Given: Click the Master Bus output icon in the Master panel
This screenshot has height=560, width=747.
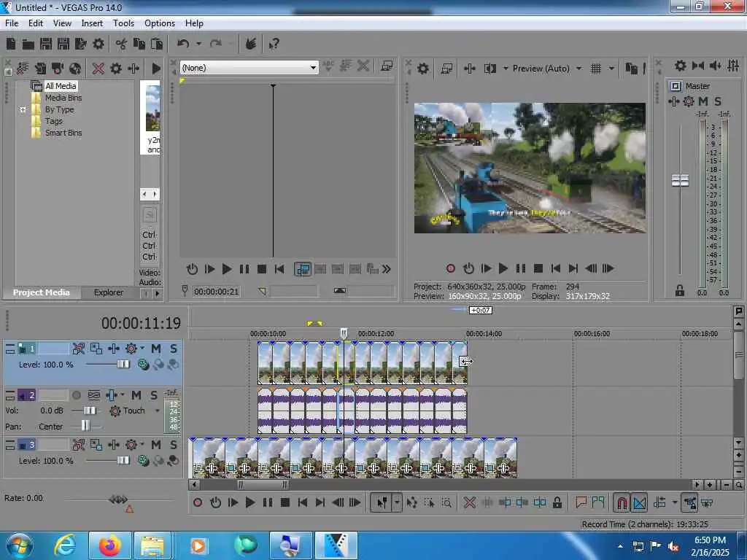Looking at the screenshot, I should click(x=676, y=86).
